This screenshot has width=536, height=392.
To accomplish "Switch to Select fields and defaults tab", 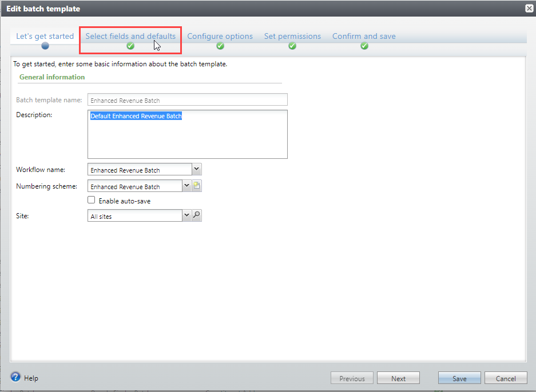I will tap(130, 36).
